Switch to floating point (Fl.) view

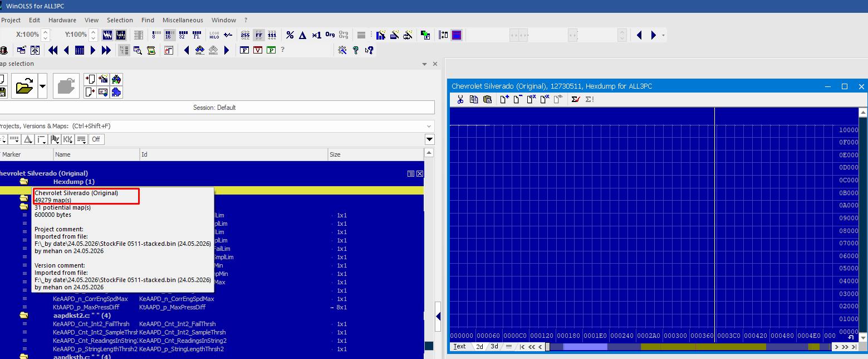[197, 35]
